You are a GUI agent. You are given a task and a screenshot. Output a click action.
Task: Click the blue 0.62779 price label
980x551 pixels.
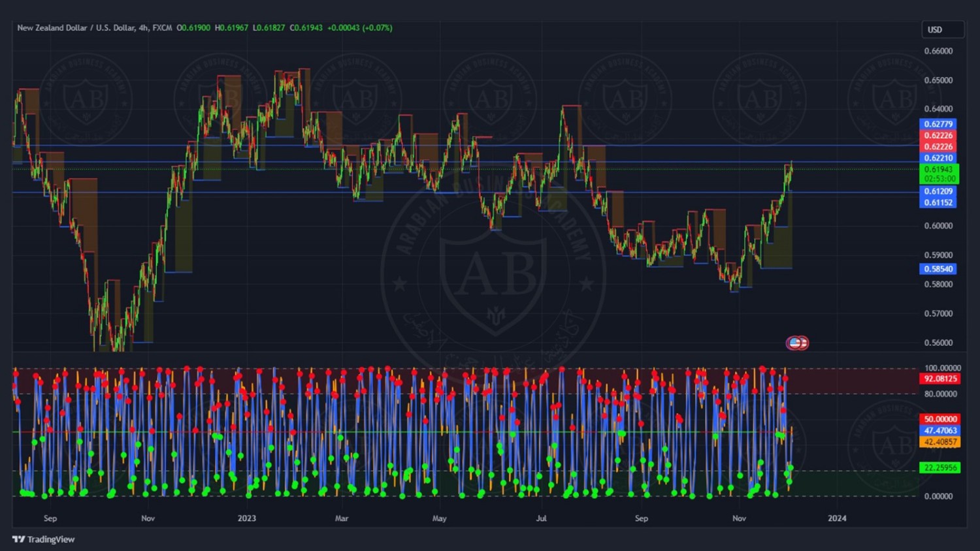(x=938, y=124)
